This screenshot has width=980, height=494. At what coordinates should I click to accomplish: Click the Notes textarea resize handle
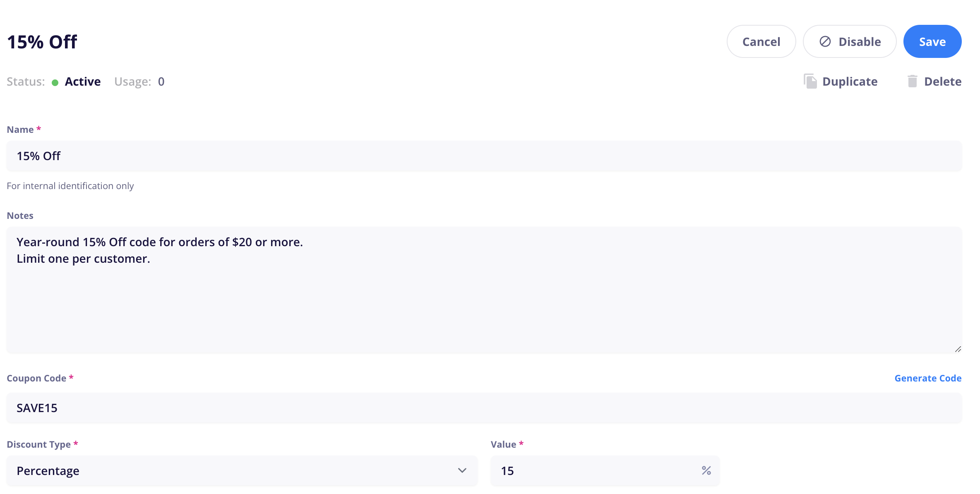click(x=958, y=349)
